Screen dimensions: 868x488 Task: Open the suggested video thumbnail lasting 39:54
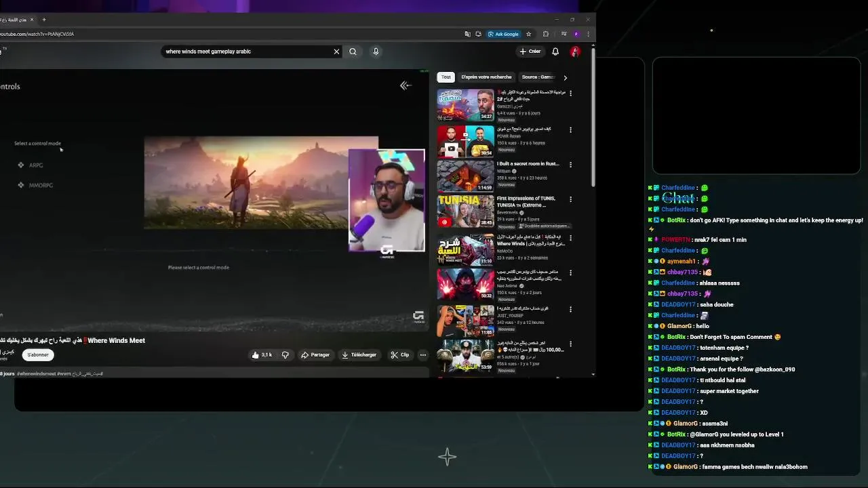point(465,142)
